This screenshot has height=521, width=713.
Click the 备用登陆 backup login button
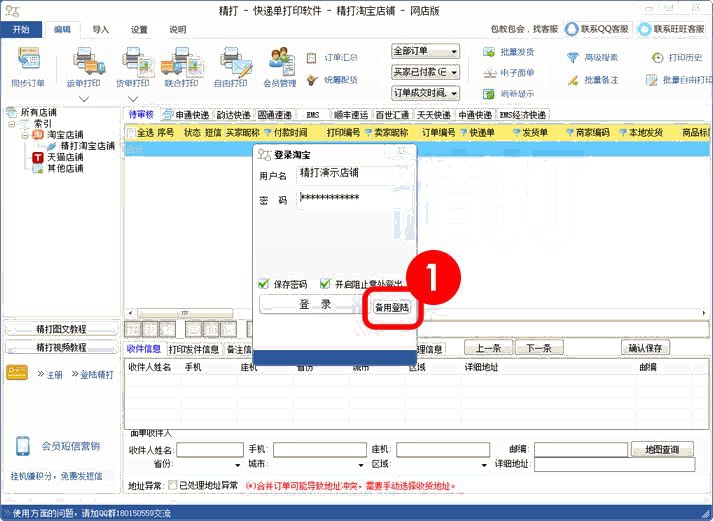(392, 307)
